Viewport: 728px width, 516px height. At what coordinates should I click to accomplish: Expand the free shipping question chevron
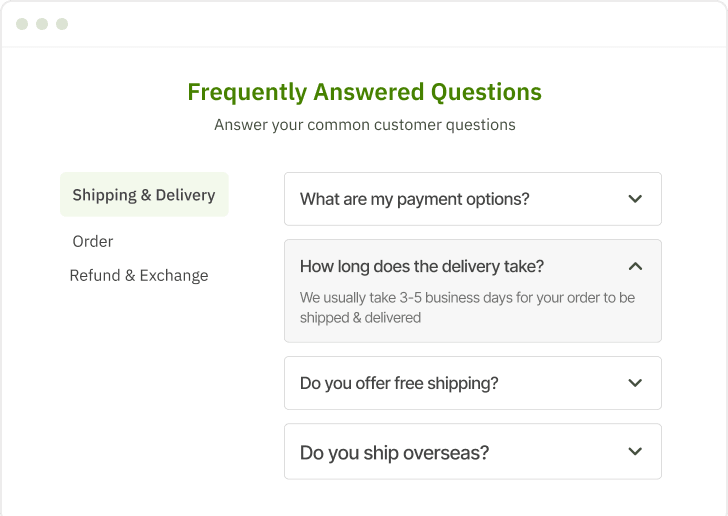click(635, 383)
